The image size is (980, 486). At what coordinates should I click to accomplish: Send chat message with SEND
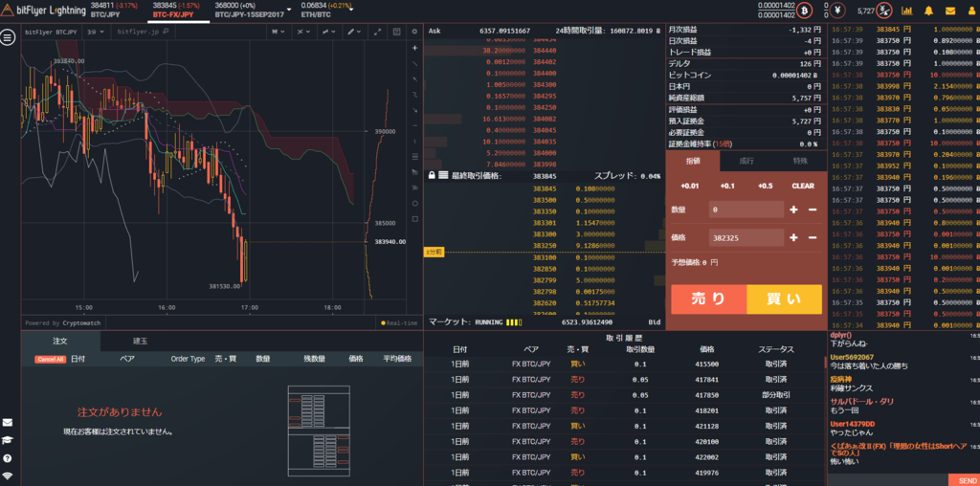pyautogui.click(x=964, y=479)
